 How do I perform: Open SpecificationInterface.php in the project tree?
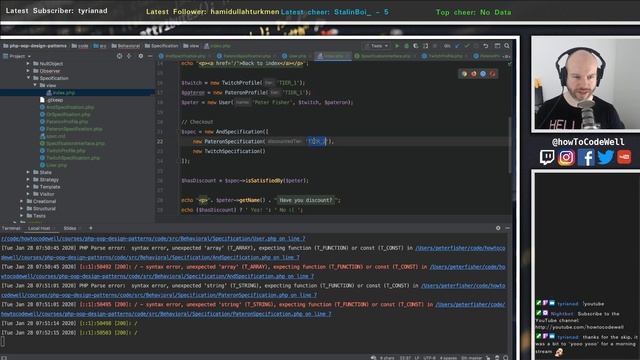[x=75, y=144]
